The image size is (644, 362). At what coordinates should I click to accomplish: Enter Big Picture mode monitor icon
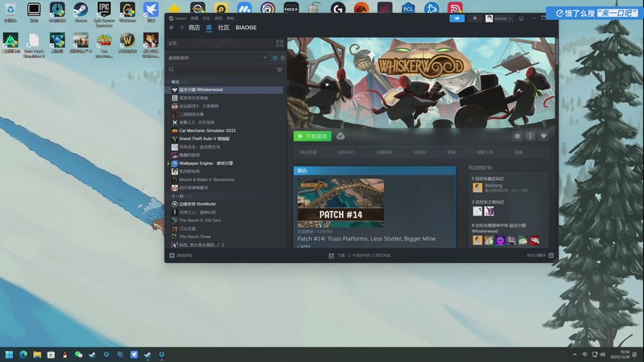click(x=521, y=19)
